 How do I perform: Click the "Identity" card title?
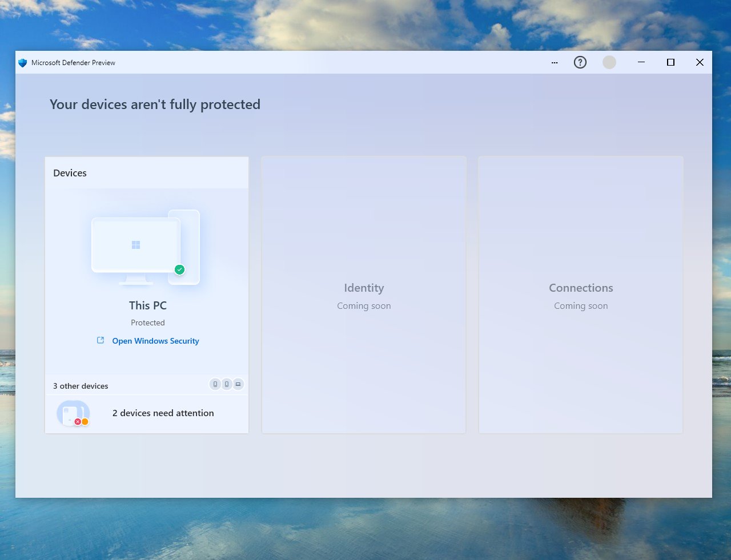pyautogui.click(x=364, y=288)
